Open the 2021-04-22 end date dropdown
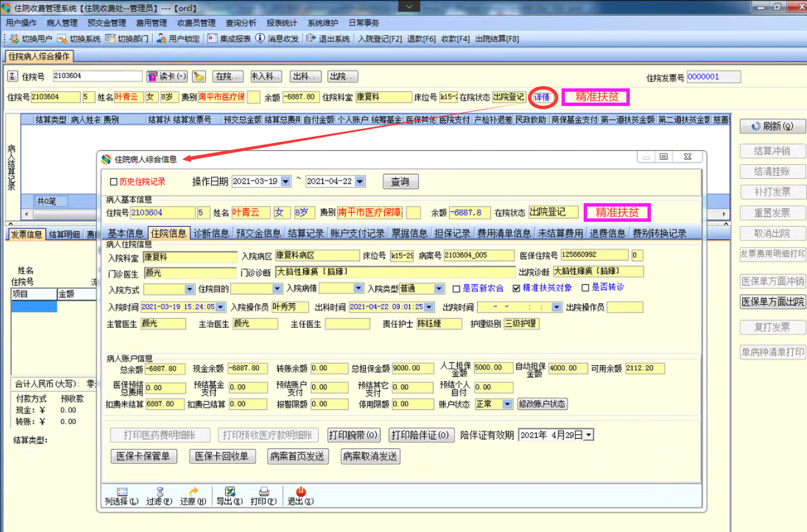This screenshot has height=532, width=807. [x=360, y=182]
